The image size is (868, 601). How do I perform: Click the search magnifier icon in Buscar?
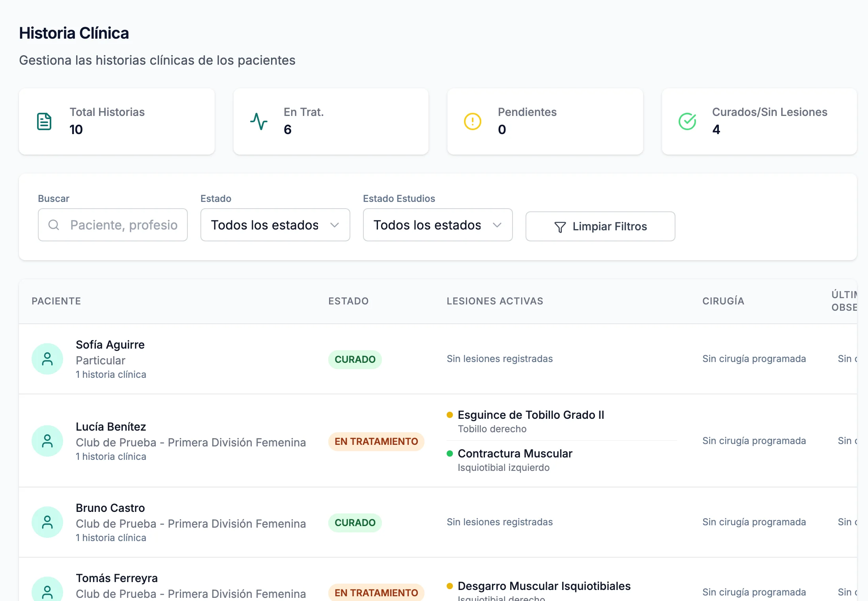[54, 225]
